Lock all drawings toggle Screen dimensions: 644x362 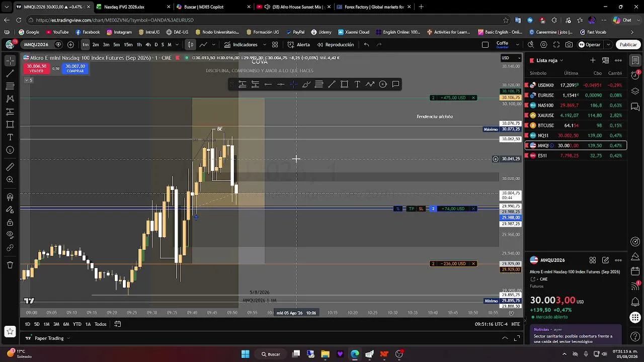(x=10, y=222)
